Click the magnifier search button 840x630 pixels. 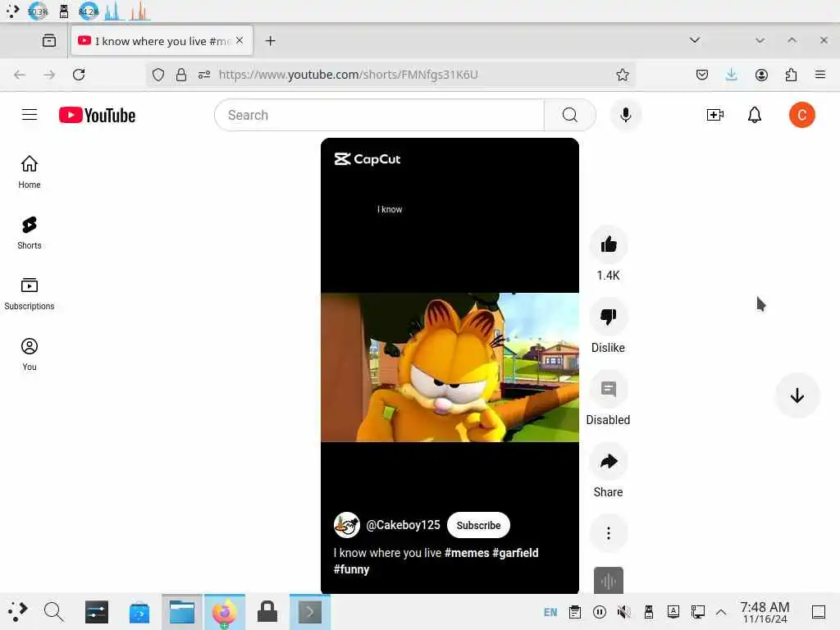[570, 115]
